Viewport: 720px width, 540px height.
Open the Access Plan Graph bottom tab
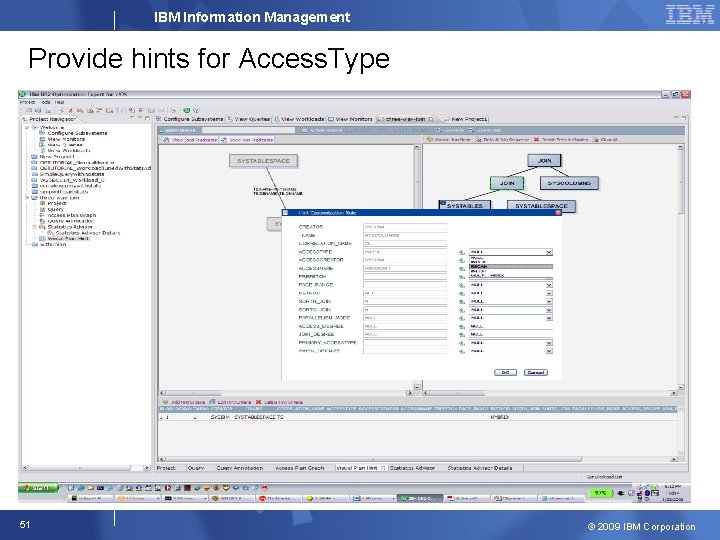(x=300, y=468)
